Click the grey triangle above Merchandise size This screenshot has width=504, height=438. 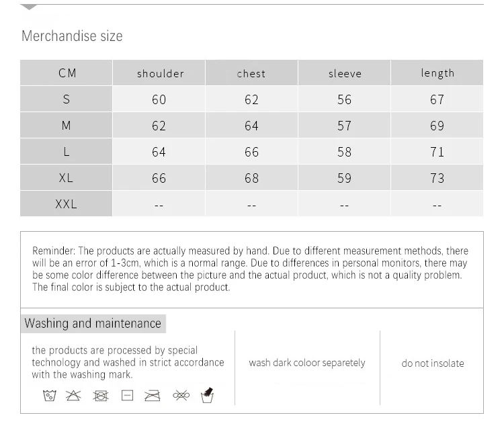pyautogui.click(x=29, y=7)
